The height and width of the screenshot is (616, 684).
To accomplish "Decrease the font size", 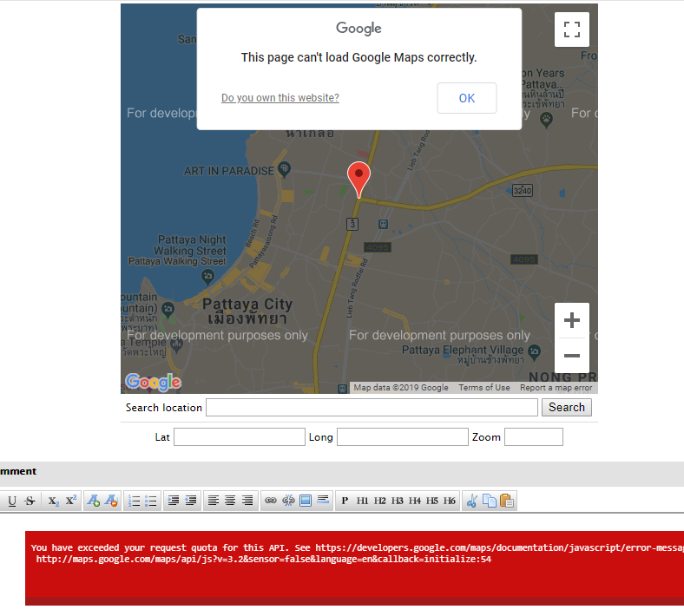I will click(111, 501).
